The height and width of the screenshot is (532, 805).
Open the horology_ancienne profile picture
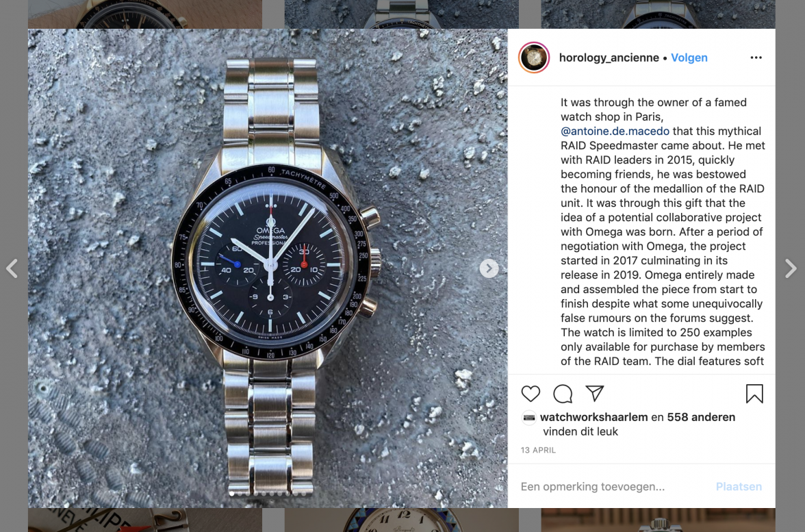[534, 58]
